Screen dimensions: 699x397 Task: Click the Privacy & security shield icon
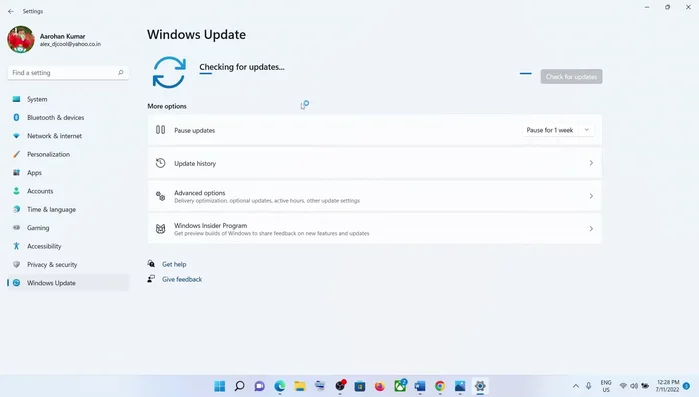coord(16,264)
